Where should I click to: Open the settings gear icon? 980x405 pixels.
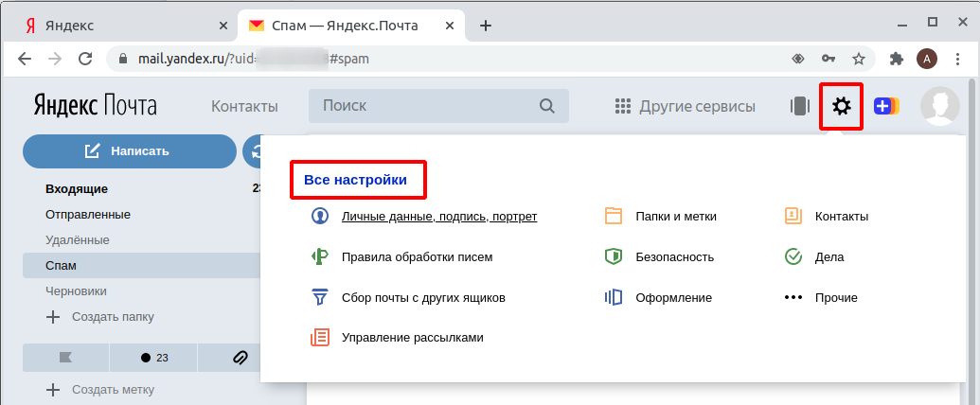click(842, 106)
